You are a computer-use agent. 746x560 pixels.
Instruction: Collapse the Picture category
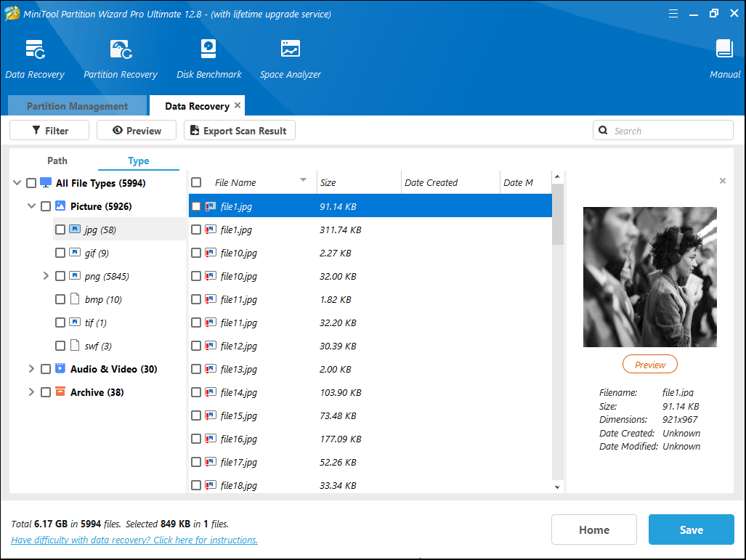point(31,206)
